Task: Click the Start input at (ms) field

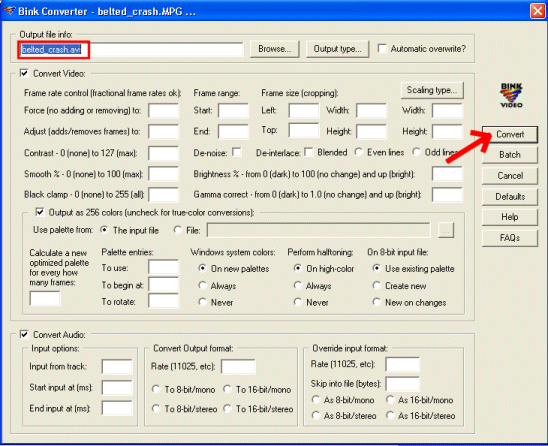Action: click(117, 388)
